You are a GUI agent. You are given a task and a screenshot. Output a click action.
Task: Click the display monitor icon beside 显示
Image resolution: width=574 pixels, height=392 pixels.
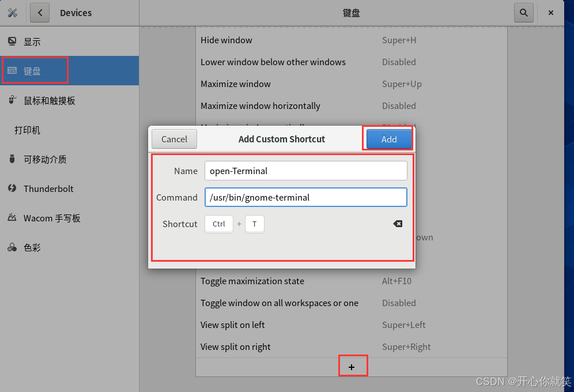point(12,42)
